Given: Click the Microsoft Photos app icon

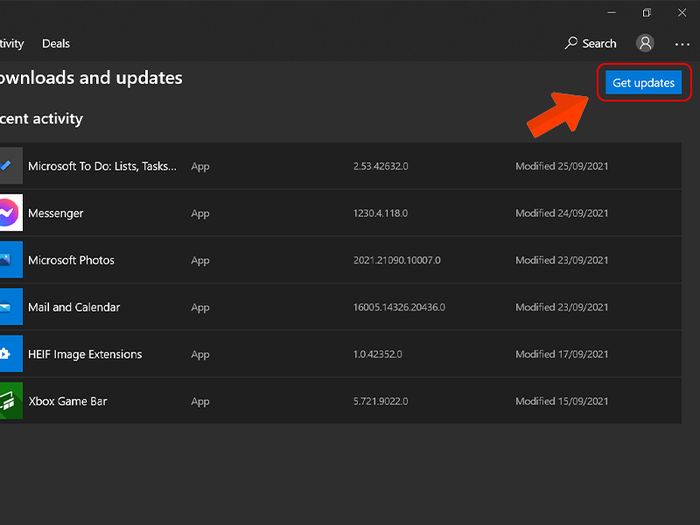Looking at the screenshot, I should [11, 260].
